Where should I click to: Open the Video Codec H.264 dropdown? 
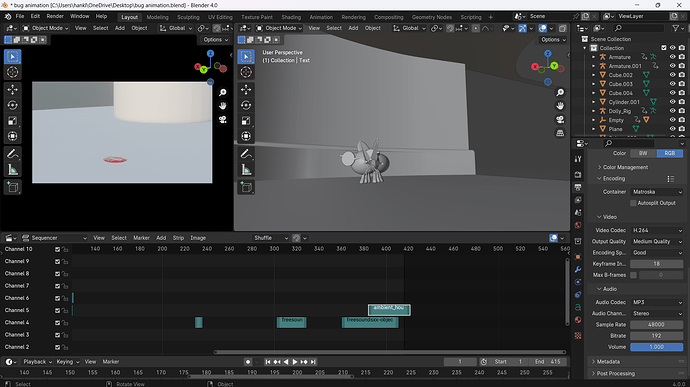pyautogui.click(x=657, y=230)
